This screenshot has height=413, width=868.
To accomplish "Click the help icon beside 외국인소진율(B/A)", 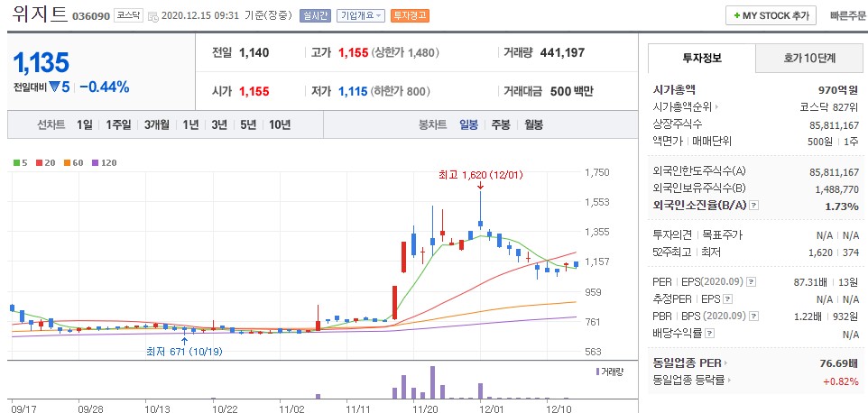I will point(753,206).
